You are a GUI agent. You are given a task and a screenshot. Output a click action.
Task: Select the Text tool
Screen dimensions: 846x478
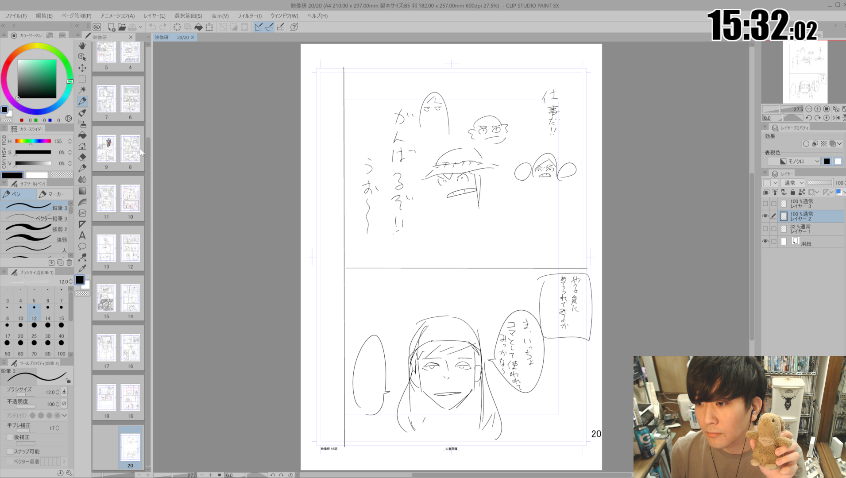(x=82, y=235)
